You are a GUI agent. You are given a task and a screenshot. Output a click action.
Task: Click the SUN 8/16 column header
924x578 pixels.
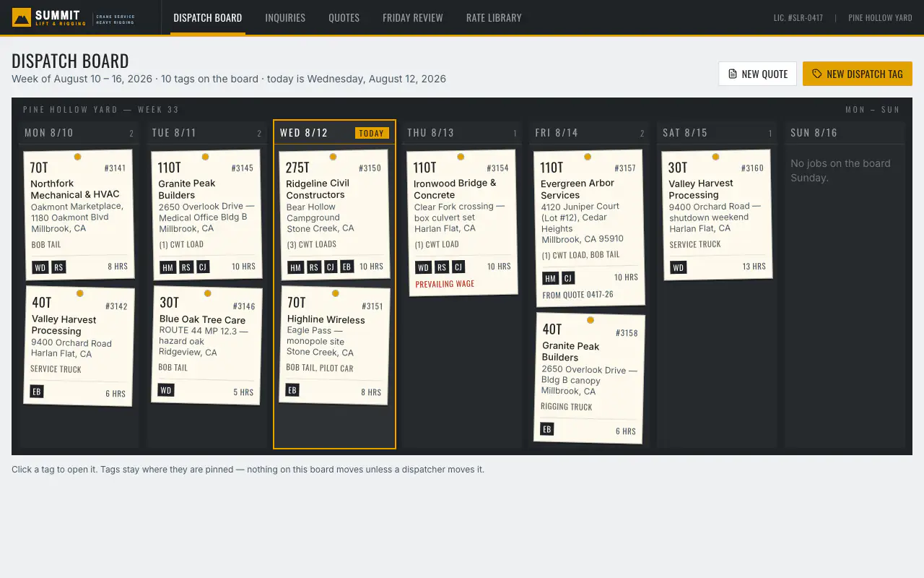(845, 133)
